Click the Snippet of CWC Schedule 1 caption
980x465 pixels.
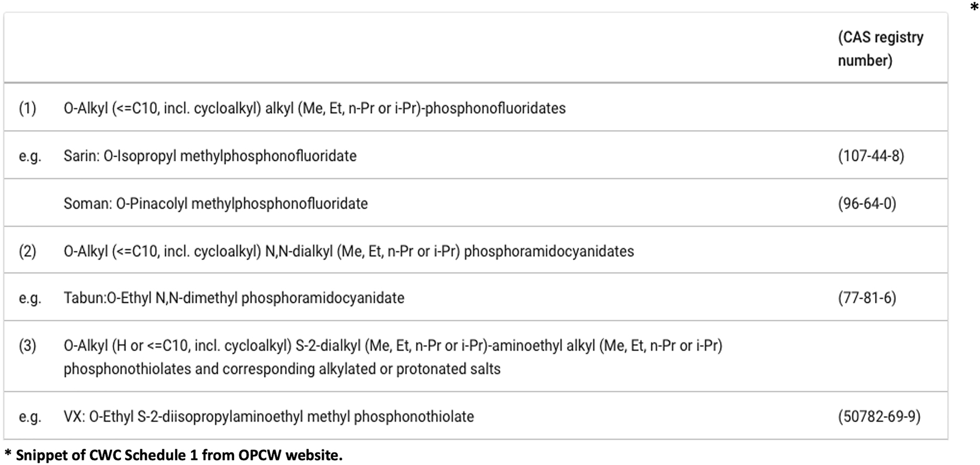[x=174, y=455]
